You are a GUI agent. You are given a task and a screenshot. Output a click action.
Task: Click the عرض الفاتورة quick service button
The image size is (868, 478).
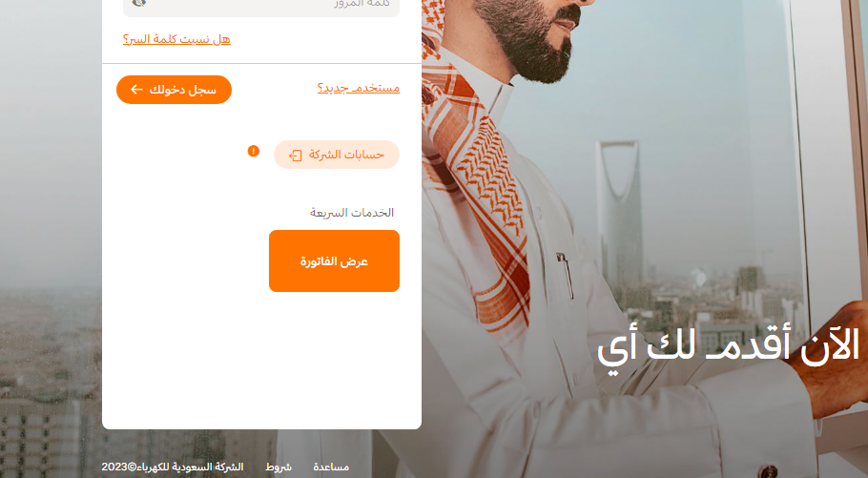tap(335, 260)
